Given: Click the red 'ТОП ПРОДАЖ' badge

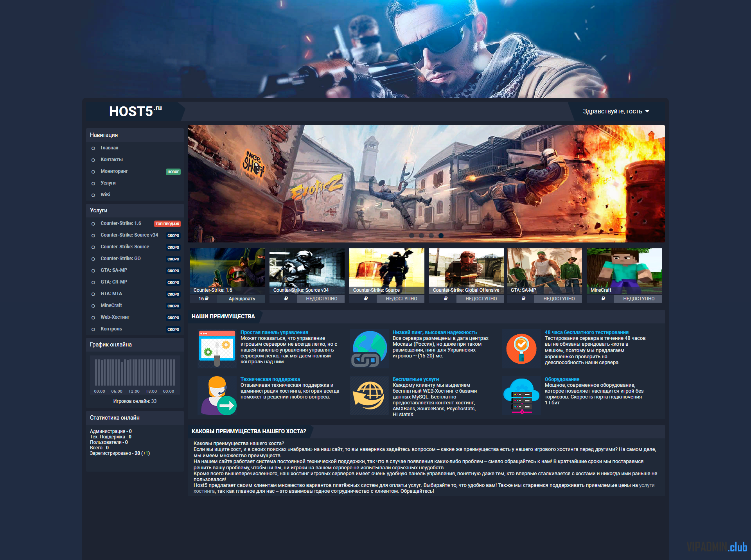Looking at the screenshot, I should coord(167,224).
